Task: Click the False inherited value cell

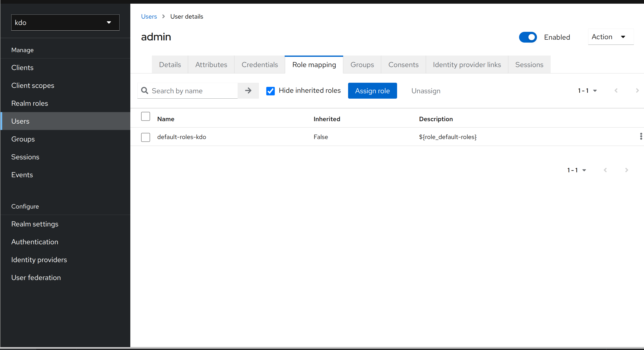Action: point(321,137)
